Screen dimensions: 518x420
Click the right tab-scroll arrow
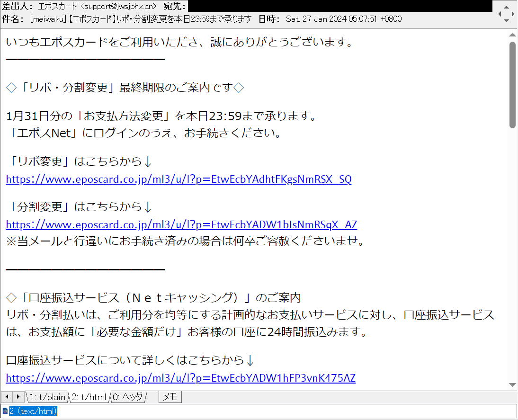18,396
